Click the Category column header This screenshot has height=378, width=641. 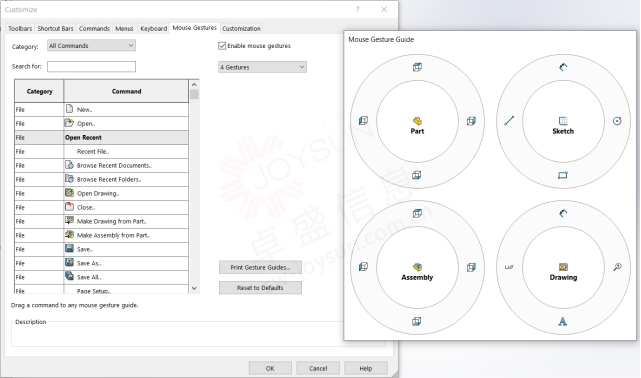[39, 91]
